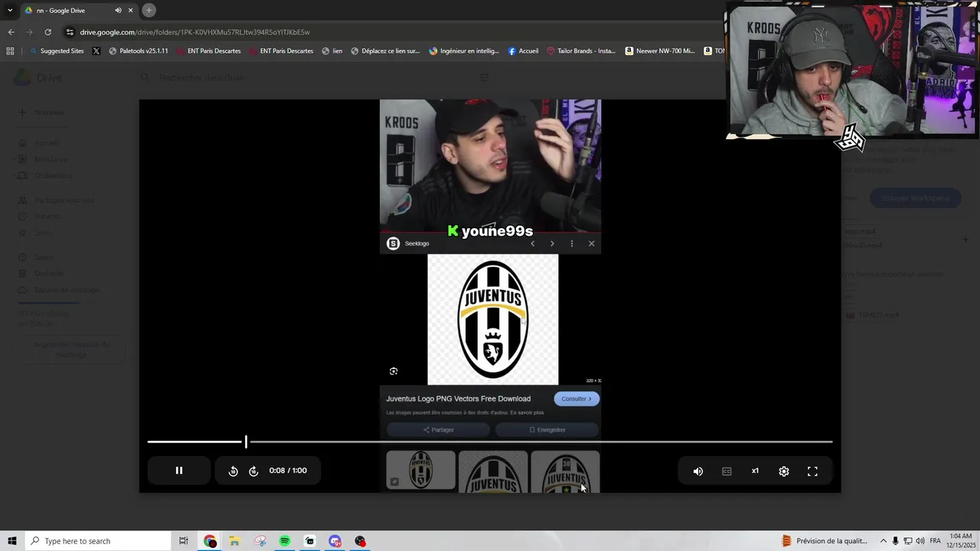
Task: Open the OBS-style recorder taskbar icon
Action: 361,541
